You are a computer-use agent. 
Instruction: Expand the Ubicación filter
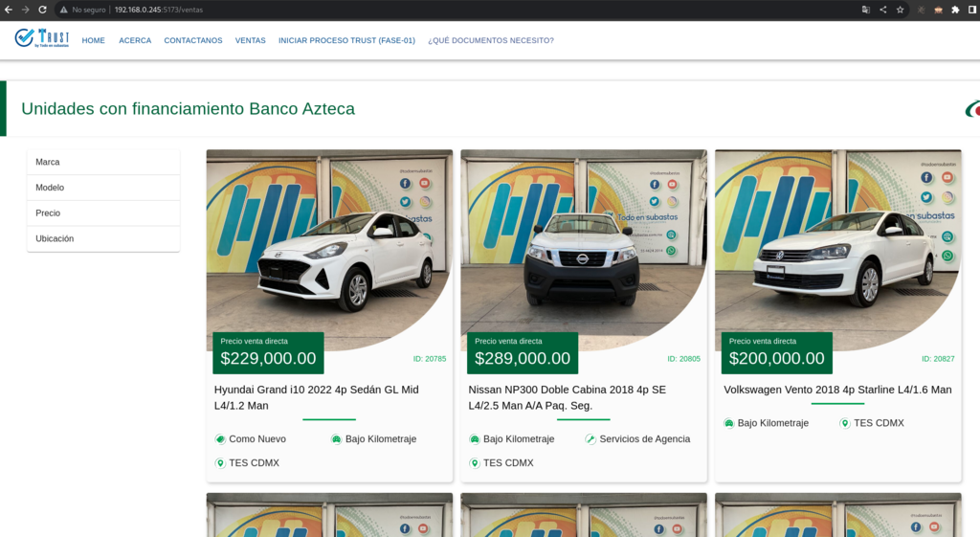click(x=103, y=238)
